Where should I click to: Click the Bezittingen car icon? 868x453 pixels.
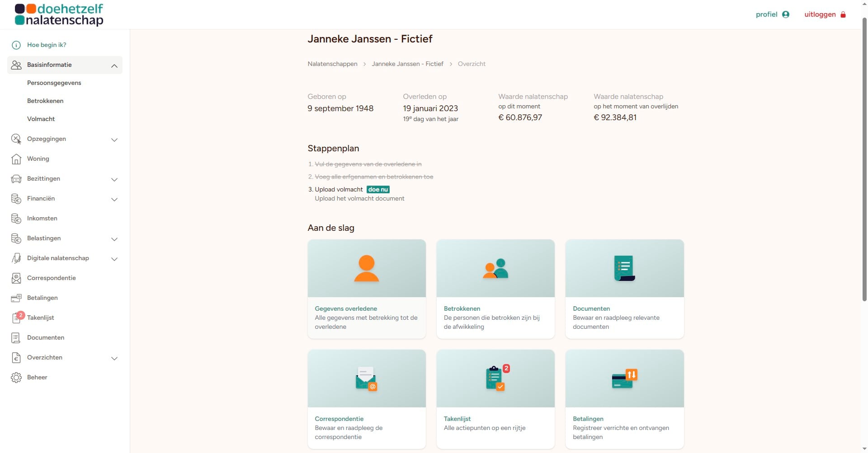[16, 179]
